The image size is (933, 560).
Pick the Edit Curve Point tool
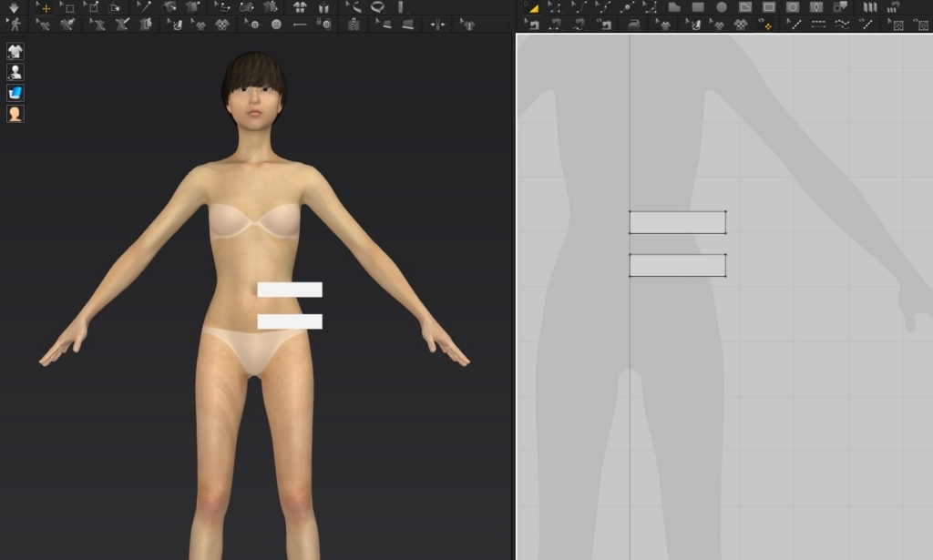[x=603, y=7]
